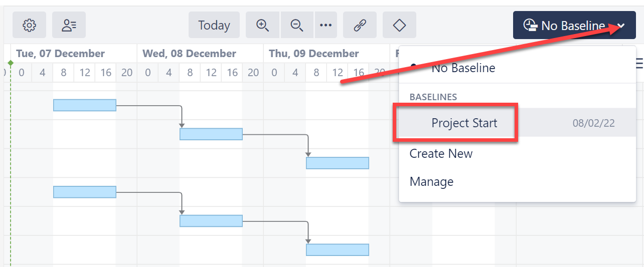Screen dimensions: 644x267
Task: Choose the Project Start baseline
Action: tap(464, 123)
